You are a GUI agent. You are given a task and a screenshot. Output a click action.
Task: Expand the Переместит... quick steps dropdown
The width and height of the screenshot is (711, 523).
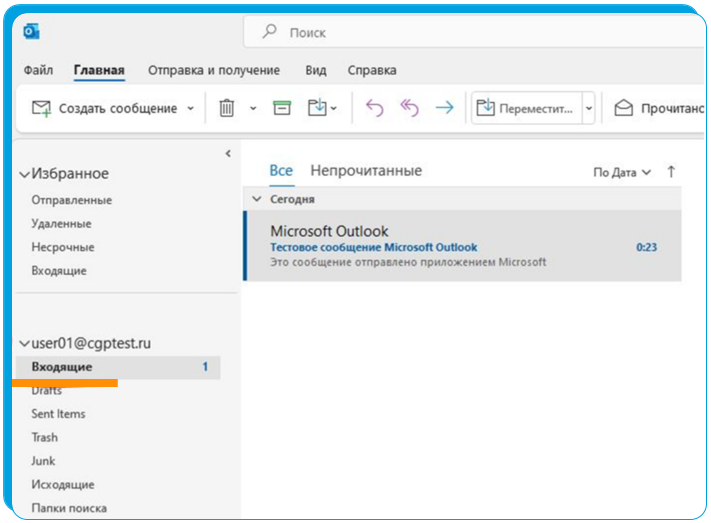click(589, 108)
